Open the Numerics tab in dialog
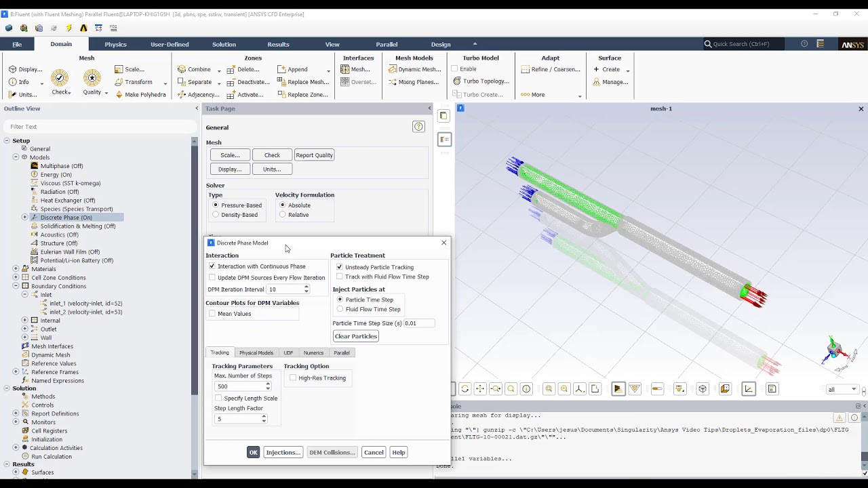The height and width of the screenshot is (488, 868). 313,352
